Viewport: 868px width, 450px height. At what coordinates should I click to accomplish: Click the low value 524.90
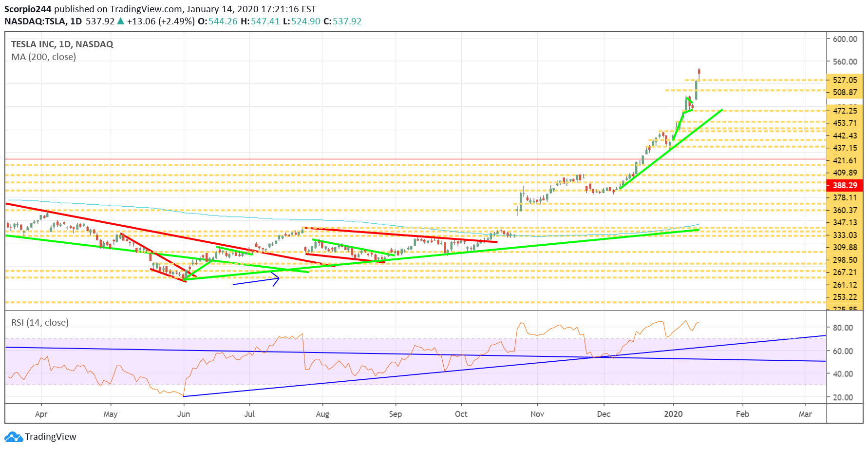click(x=306, y=21)
